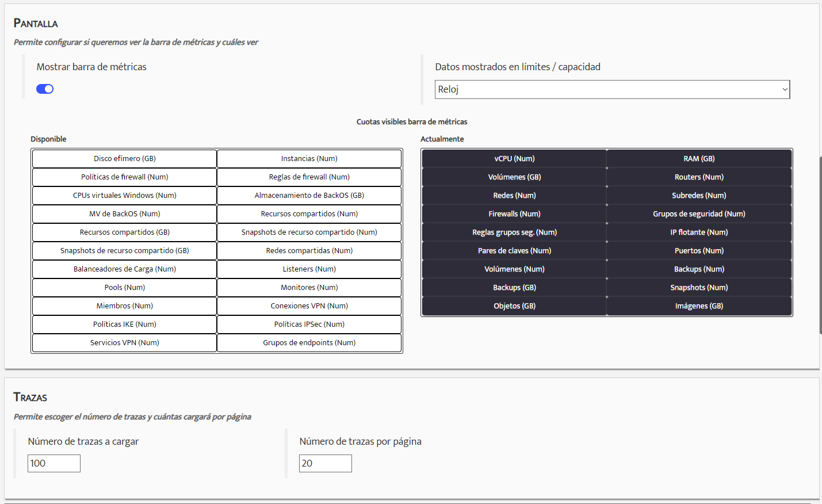Click the active Backups (Num) quota
Viewport: 822px width, 504px height.
pos(699,269)
